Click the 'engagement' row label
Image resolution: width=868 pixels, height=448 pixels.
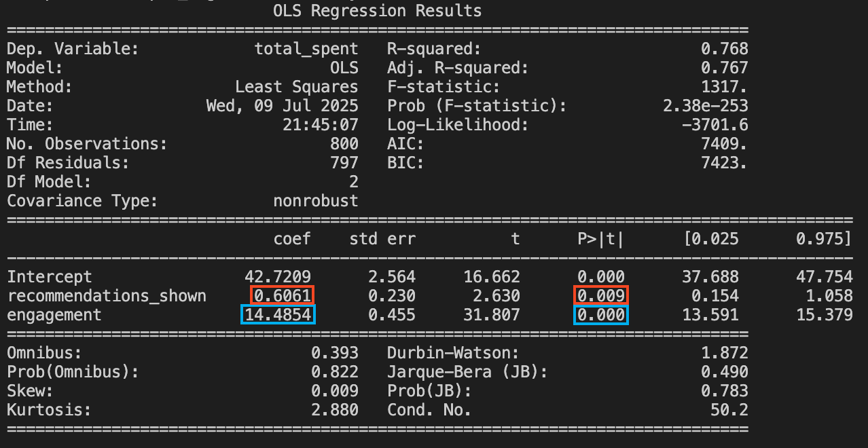(x=54, y=315)
